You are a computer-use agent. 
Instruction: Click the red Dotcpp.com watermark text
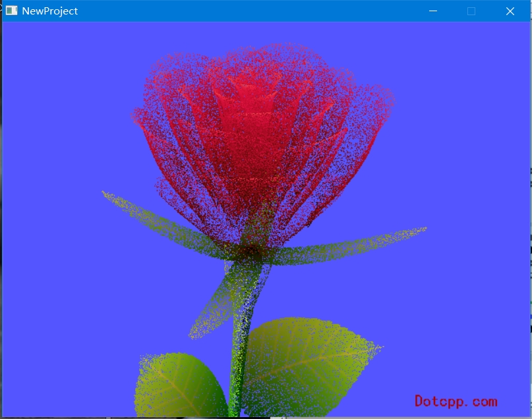(x=456, y=401)
